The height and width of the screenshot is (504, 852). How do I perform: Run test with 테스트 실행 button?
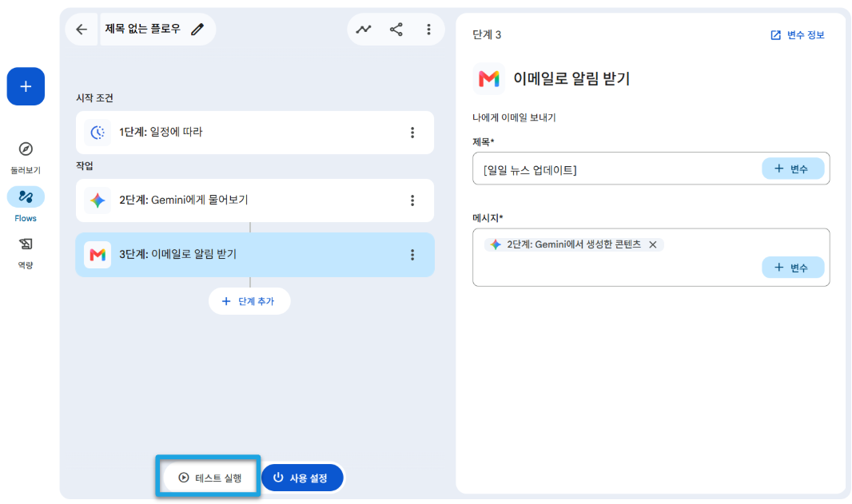coord(210,478)
